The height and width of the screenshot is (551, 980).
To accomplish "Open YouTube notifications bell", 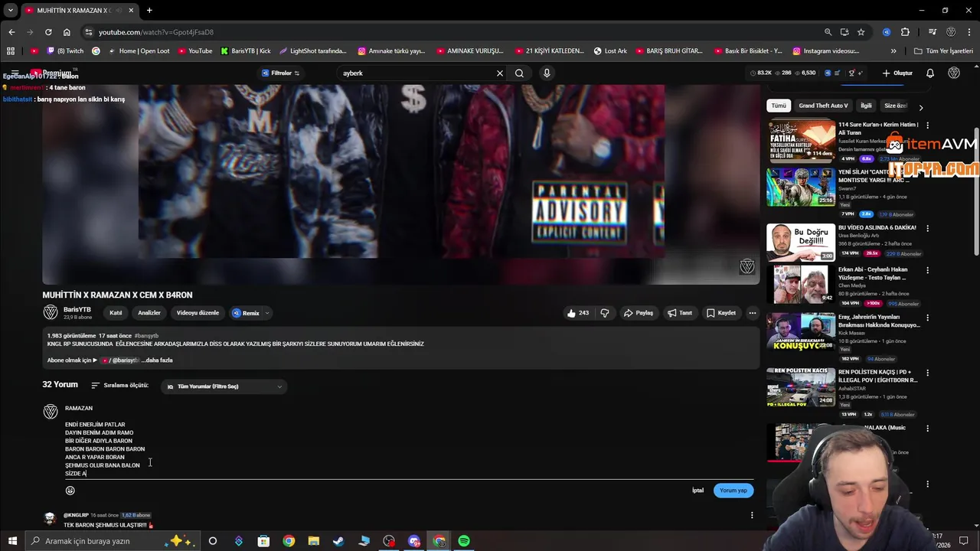I will 930,73.
